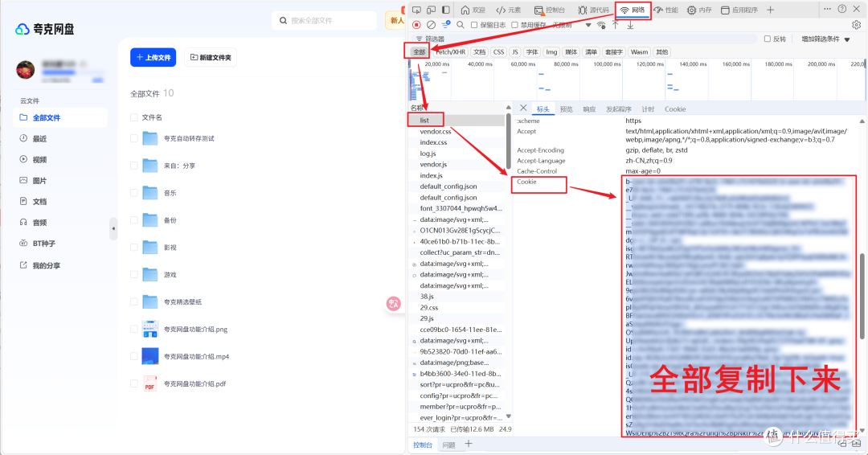This screenshot has height=455, width=868.
Task: Open 图片 category in sidebar
Action: [35, 180]
